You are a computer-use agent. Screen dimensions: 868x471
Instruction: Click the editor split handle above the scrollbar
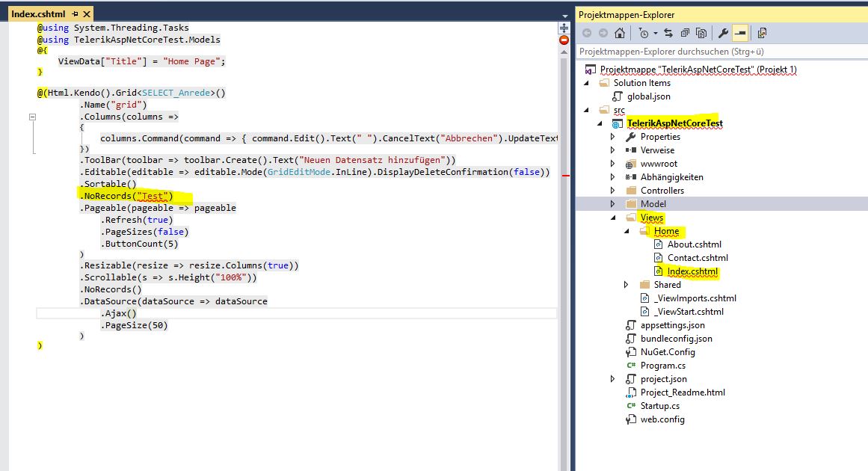(x=564, y=28)
